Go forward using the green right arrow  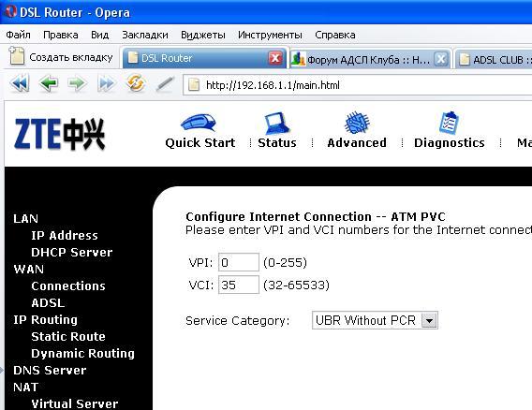pyautogui.click(x=77, y=83)
